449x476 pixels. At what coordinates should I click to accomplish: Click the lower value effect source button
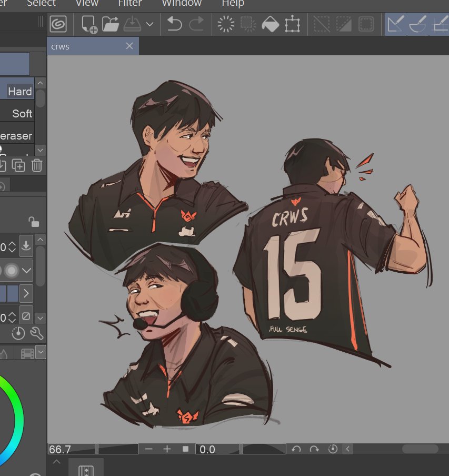point(26,316)
